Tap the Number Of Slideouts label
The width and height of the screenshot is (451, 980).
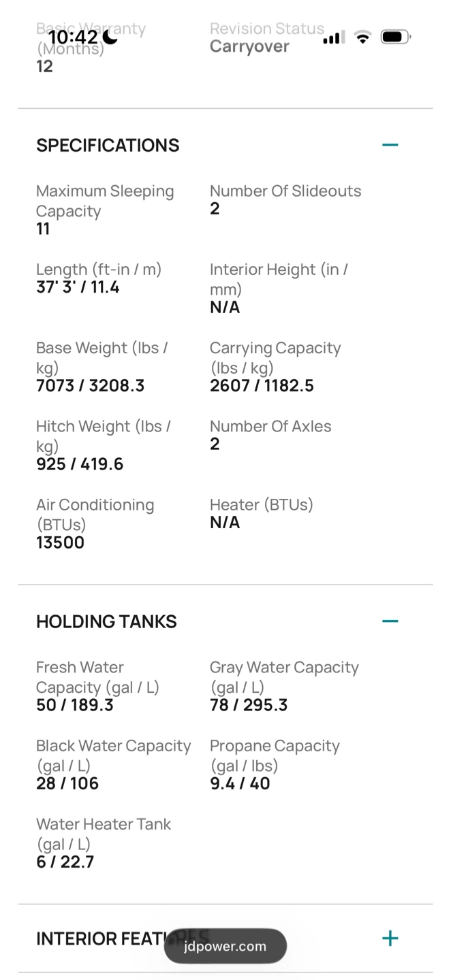[x=285, y=191]
